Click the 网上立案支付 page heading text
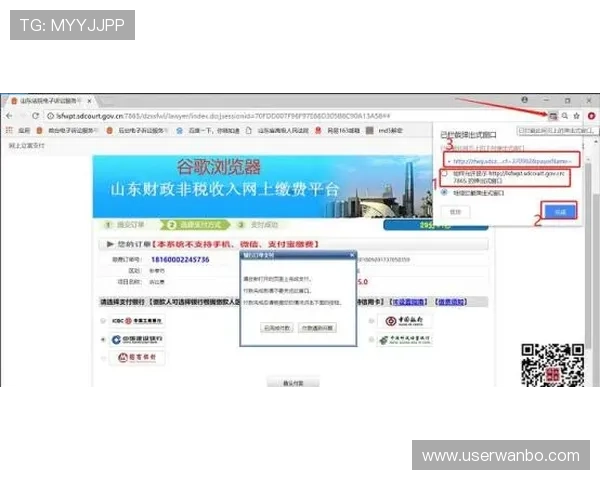The width and height of the screenshot is (600, 480). (26, 146)
